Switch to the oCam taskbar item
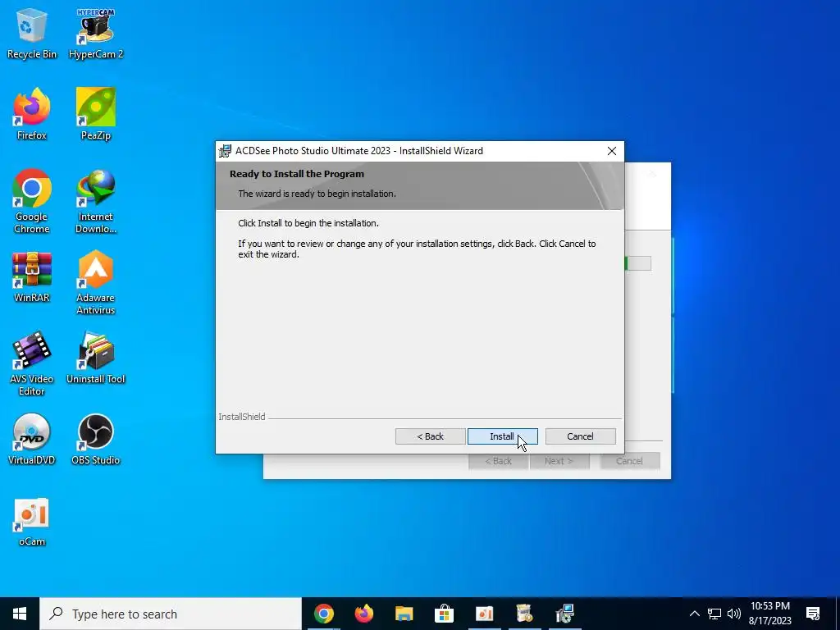The height and width of the screenshot is (630, 840). tap(484, 614)
